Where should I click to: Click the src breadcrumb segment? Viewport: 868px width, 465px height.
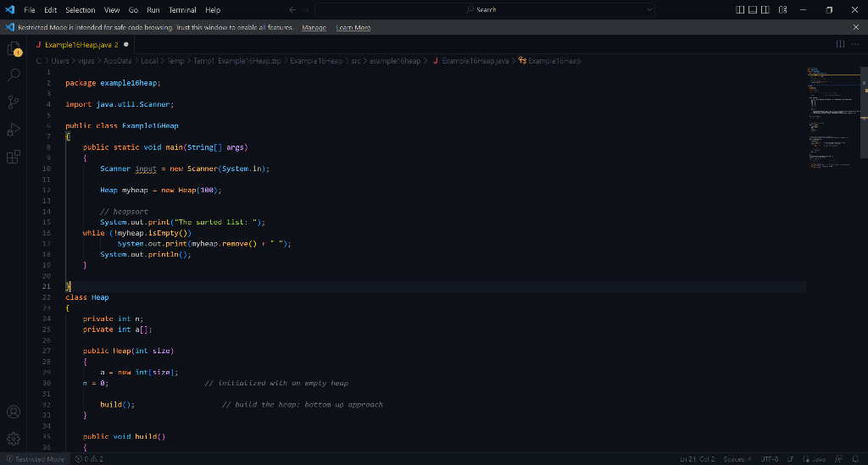pos(356,61)
